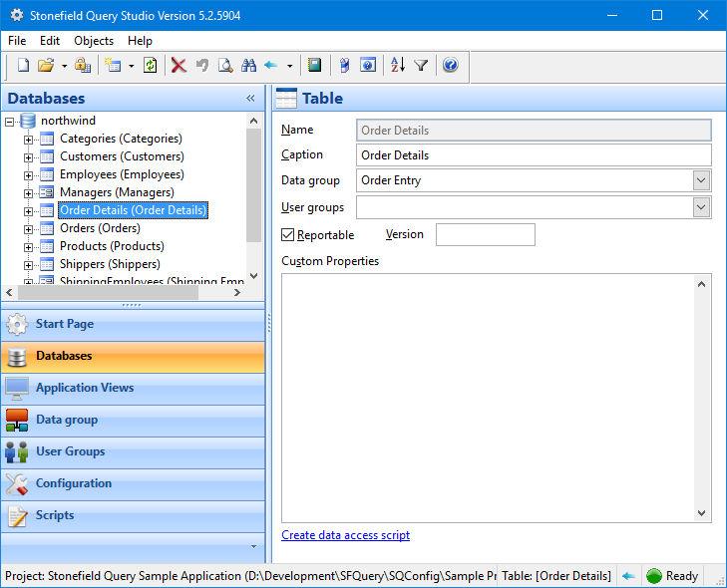The image size is (727, 588).
Task: Uncheck the Reportable checkbox
Action: 289,235
